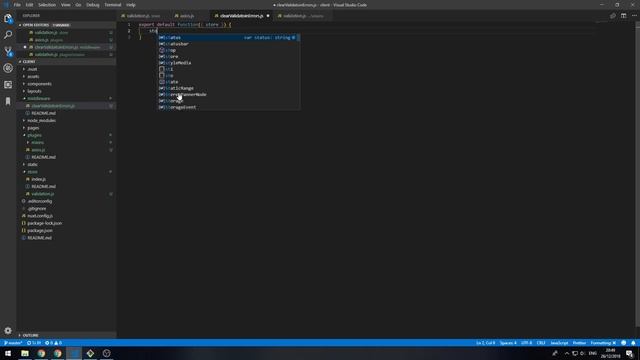640x360 pixels.
Task: Open the Source Control view
Action: [x=8, y=51]
